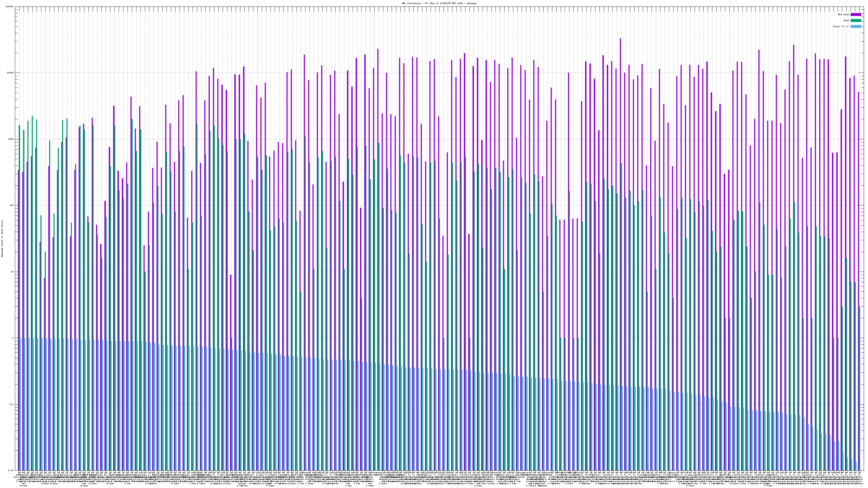Click the 1000 y-axis tick label
Image resolution: width=868 pixels, height=488 pixels.
(x=11, y=139)
